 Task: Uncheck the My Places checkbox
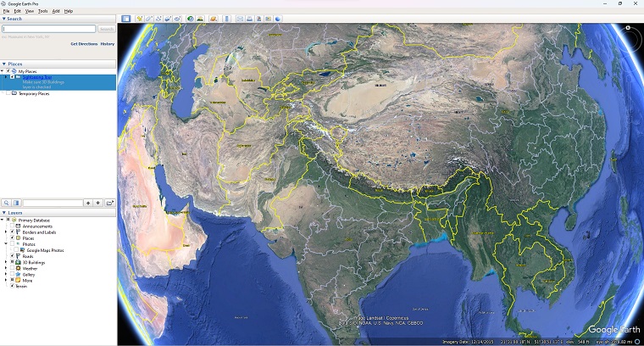(x=8, y=71)
